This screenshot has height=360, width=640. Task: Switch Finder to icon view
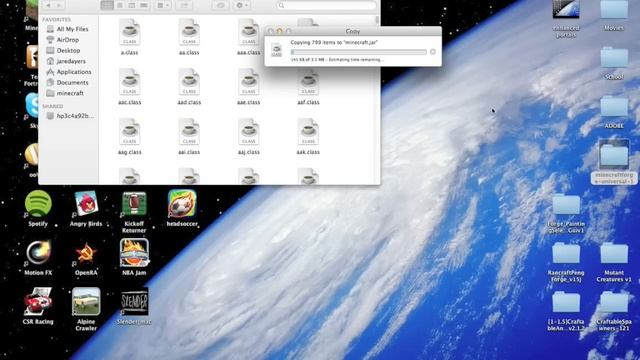(107, 5)
